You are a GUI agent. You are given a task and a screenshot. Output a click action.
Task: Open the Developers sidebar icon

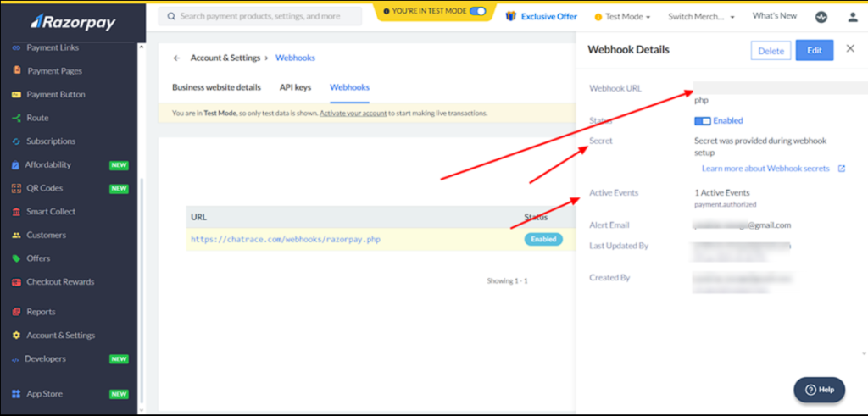coord(15,359)
